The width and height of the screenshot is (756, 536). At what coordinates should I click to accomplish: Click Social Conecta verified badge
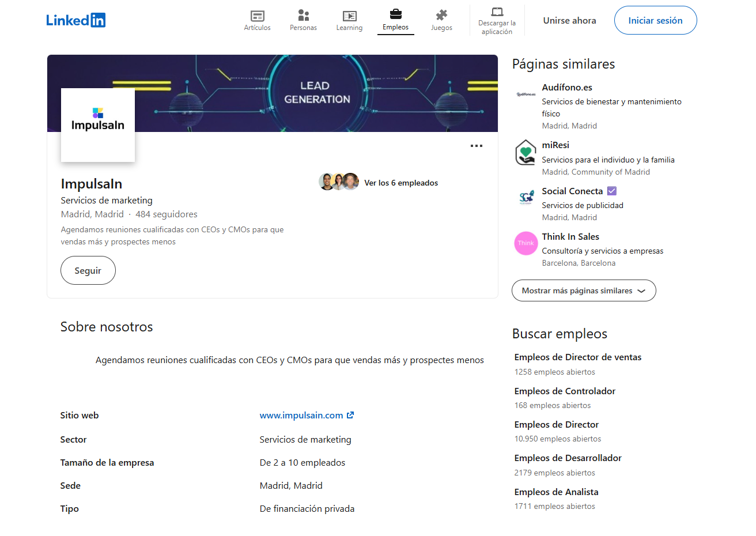point(612,191)
